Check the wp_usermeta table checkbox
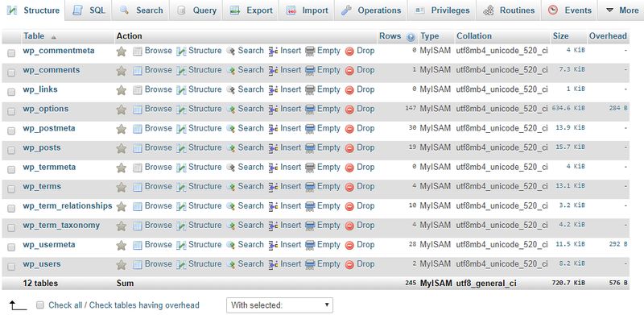644x315 pixels. 11,247
